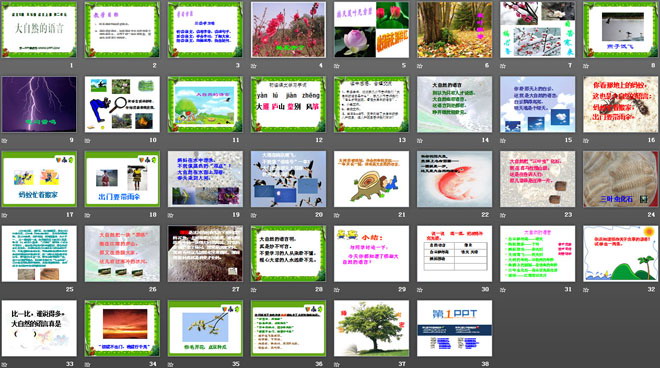Screen dimensions: 660x368
Task: Select slide 27 dark glacier rock slide
Action: click(205, 253)
